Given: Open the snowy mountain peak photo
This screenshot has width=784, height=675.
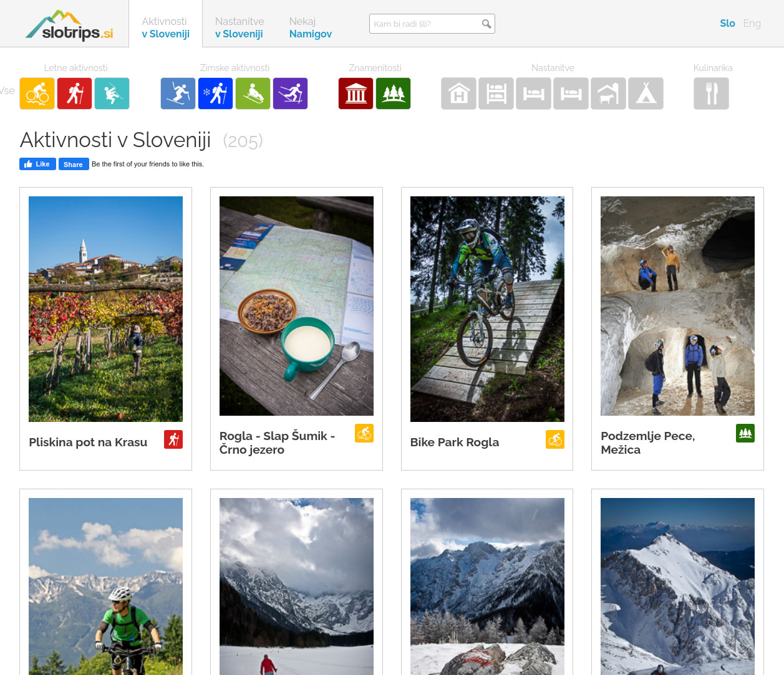Looking at the screenshot, I should (x=677, y=586).
